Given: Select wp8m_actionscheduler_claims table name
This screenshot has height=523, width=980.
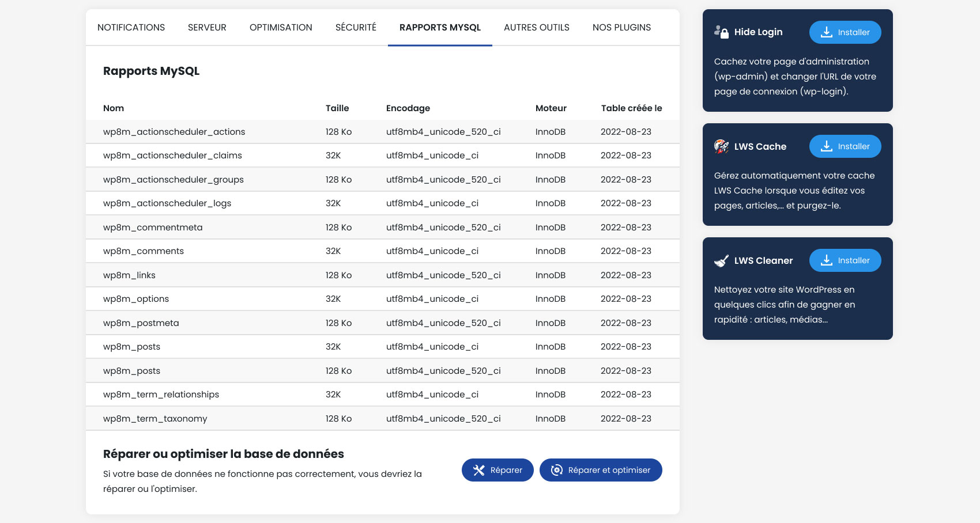Looking at the screenshot, I should pos(172,156).
